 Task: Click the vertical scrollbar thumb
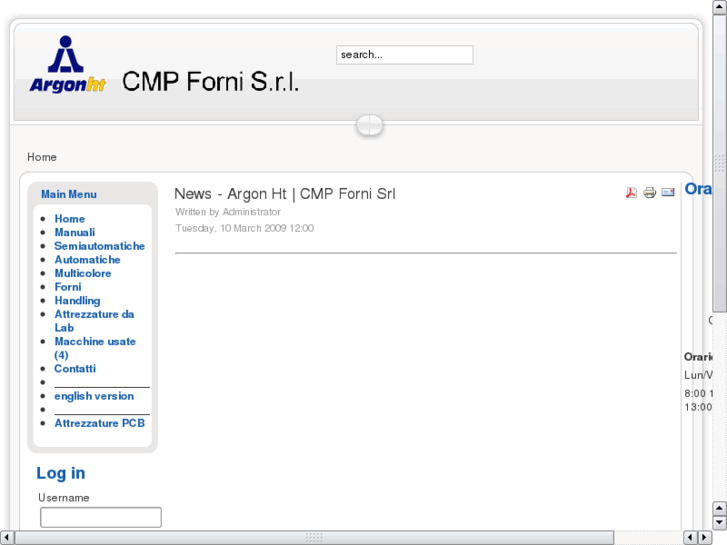pos(720,163)
